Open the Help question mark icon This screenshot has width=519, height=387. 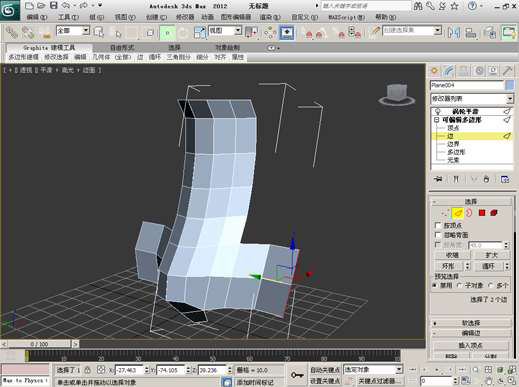(x=472, y=6)
